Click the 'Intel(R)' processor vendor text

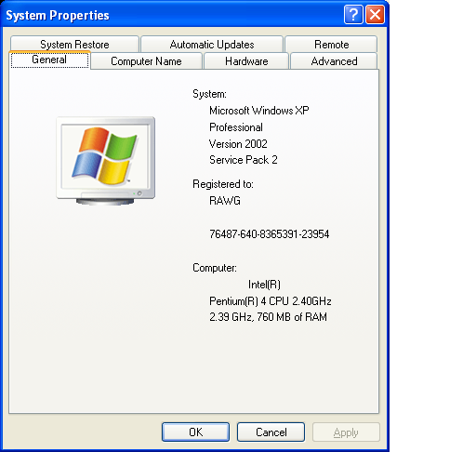click(x=264, y=285)
